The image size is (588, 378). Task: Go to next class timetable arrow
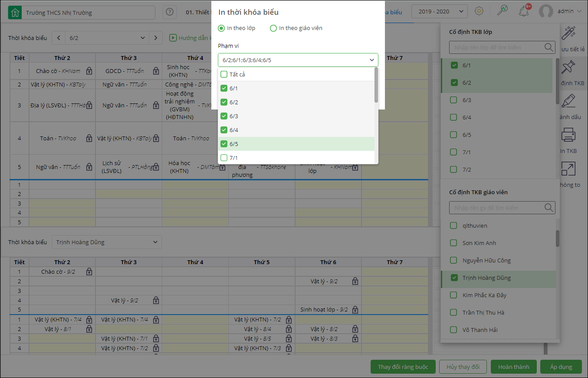pos(156,38)
